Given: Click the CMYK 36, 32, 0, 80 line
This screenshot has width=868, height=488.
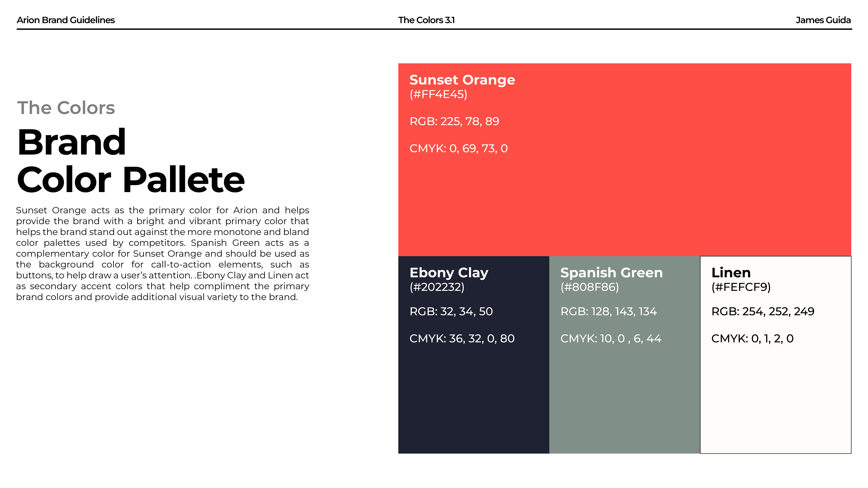Looking at the screenshot, I should click(462, 338).
